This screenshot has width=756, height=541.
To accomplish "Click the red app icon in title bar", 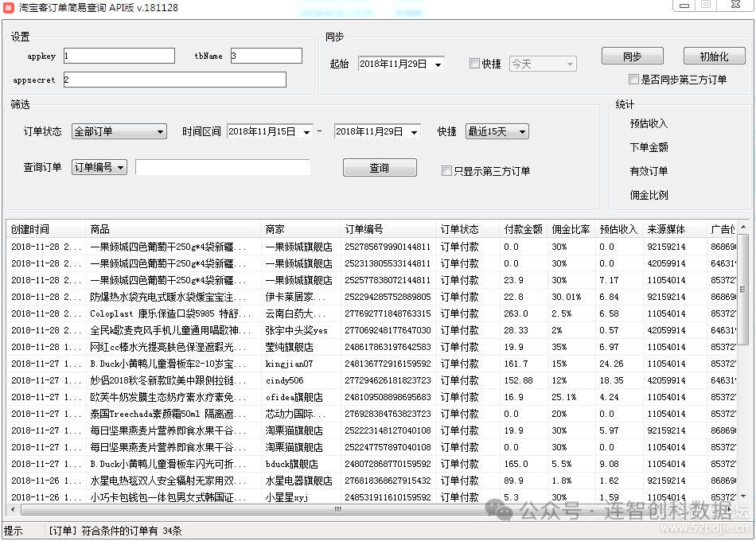I will 8,7.
